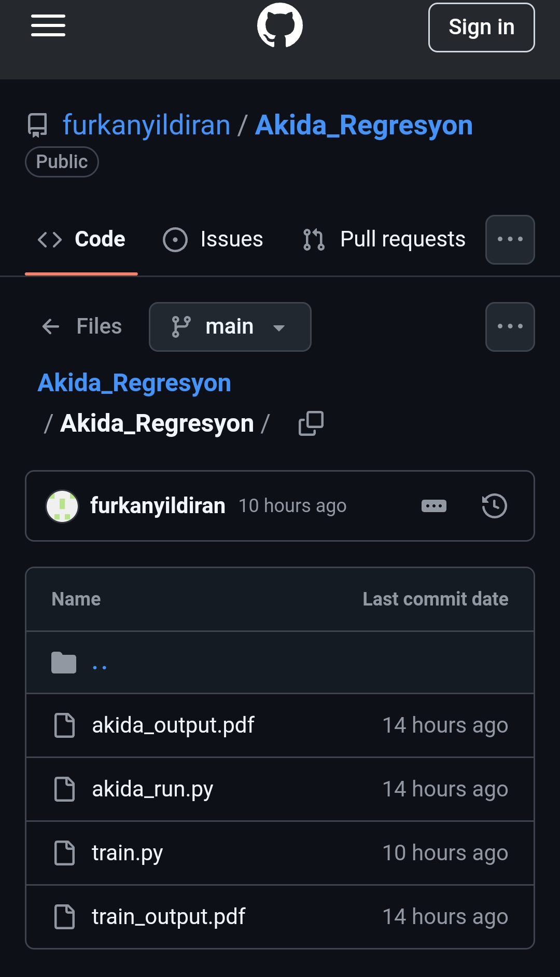View commit history clock icon
This screenshot has width=560, height=977.
494,506
